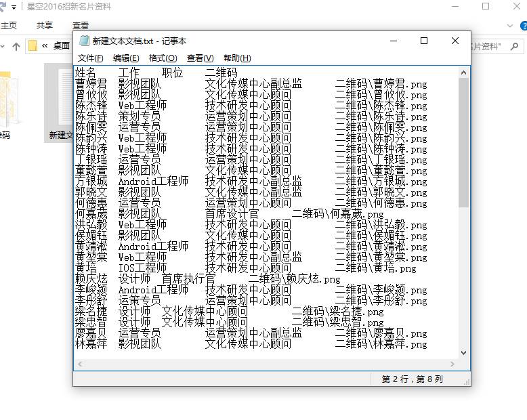Click the name 陈乐诗 in the text

(x=91, y=116)
